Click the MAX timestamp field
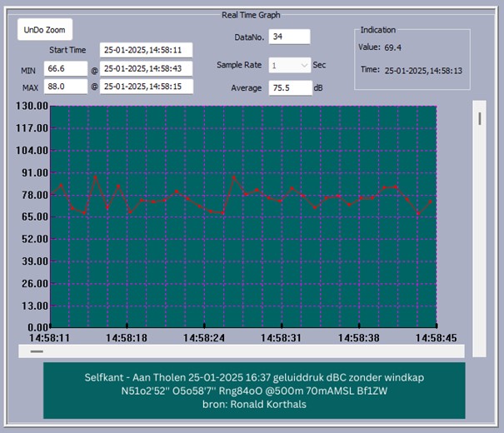The image size is (504, 433). pyautogui.click(x=146, y=87)
